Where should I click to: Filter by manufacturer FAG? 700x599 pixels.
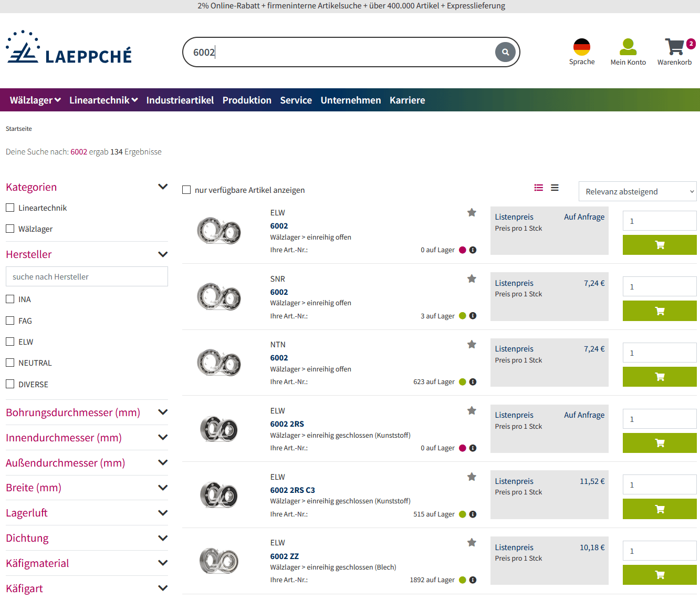(x=10, y=321)
